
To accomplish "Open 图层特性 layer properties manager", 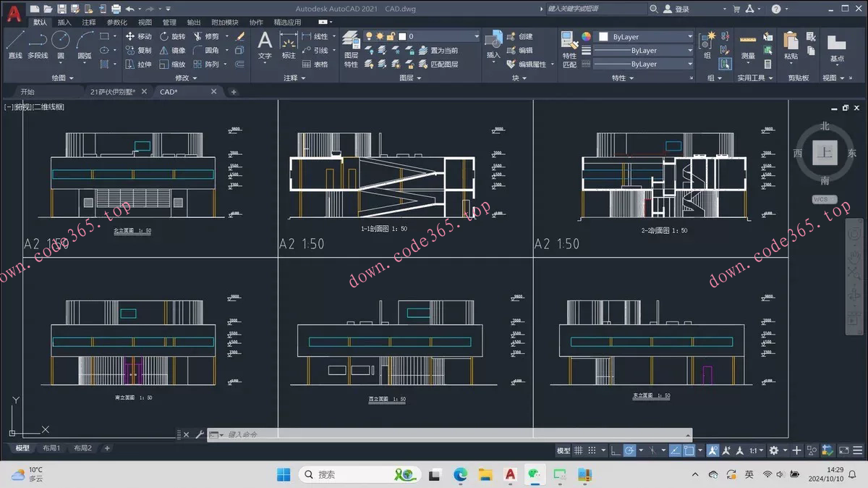I will pyautogui.click(x=351, y=49).
